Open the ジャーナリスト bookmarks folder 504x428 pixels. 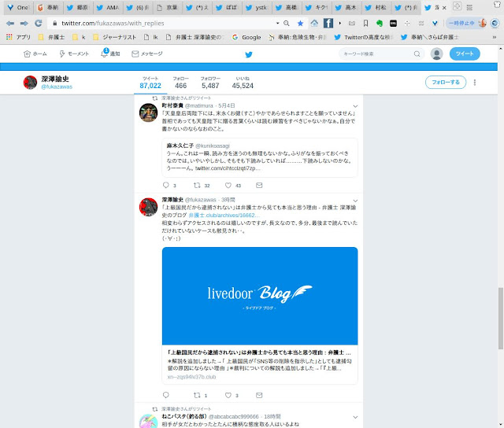click(x=114, y=37)
